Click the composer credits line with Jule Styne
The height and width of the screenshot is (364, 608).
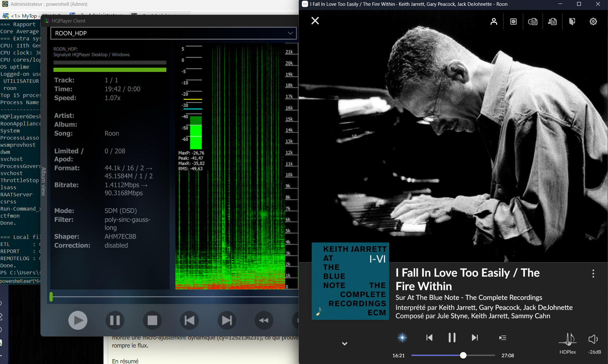[x=473, y=316]
